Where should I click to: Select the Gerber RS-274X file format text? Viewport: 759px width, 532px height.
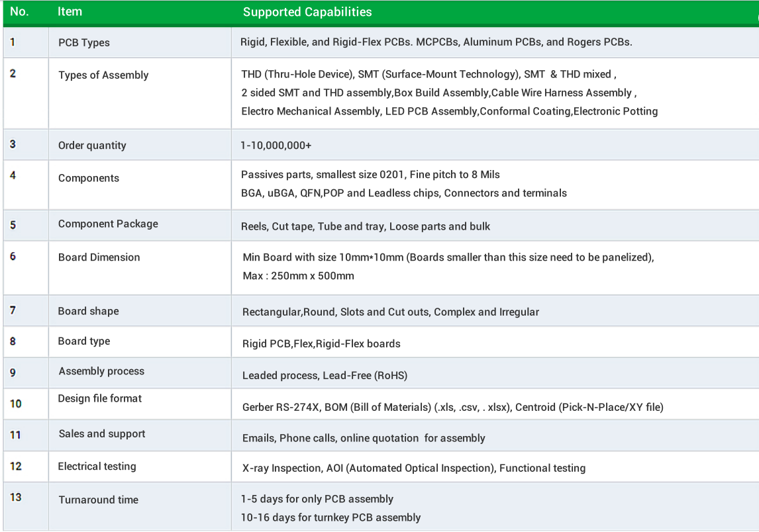[x=281, y=407]
